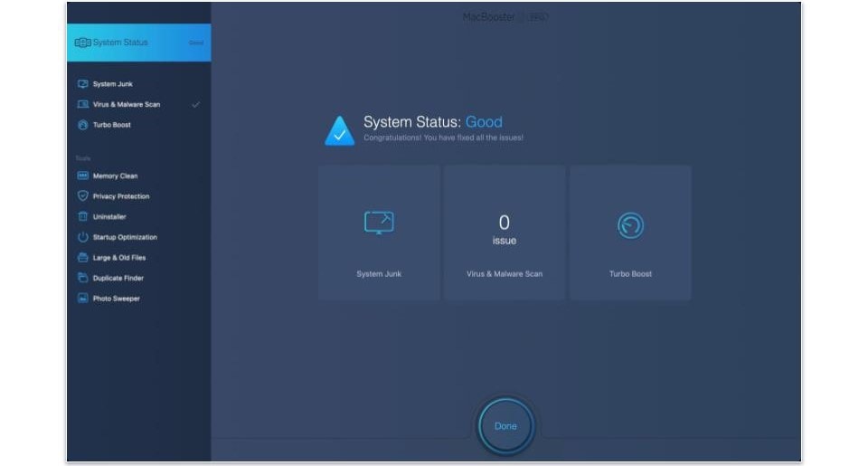Open the System Status tab
This screenshot has height=466, width=868.
click(139, 43)
